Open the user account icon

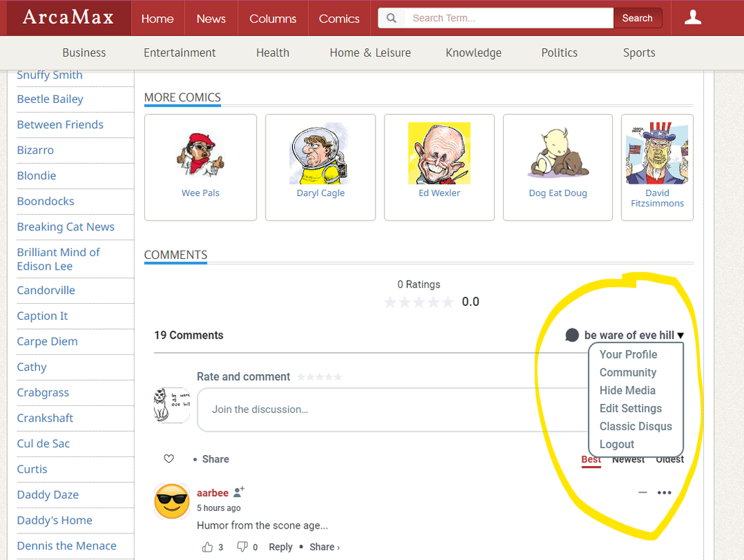693,17
